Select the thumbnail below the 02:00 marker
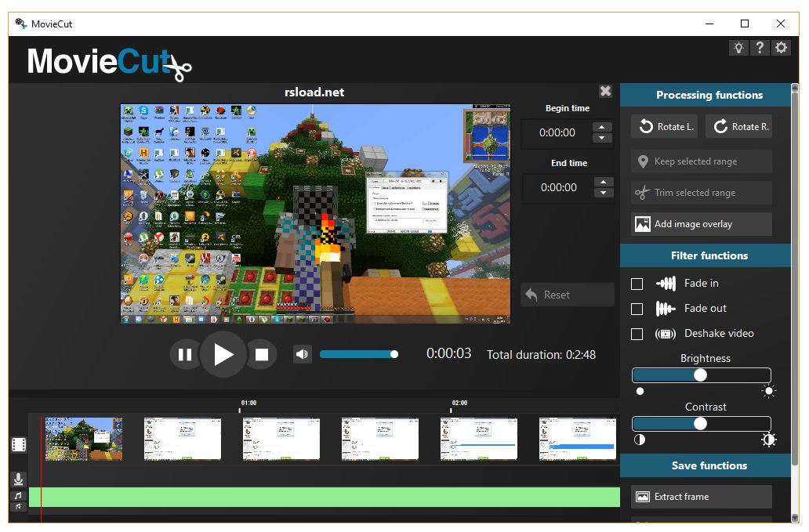Image resolution: width=809 pixels, height=532 pixels. point(479,439)
